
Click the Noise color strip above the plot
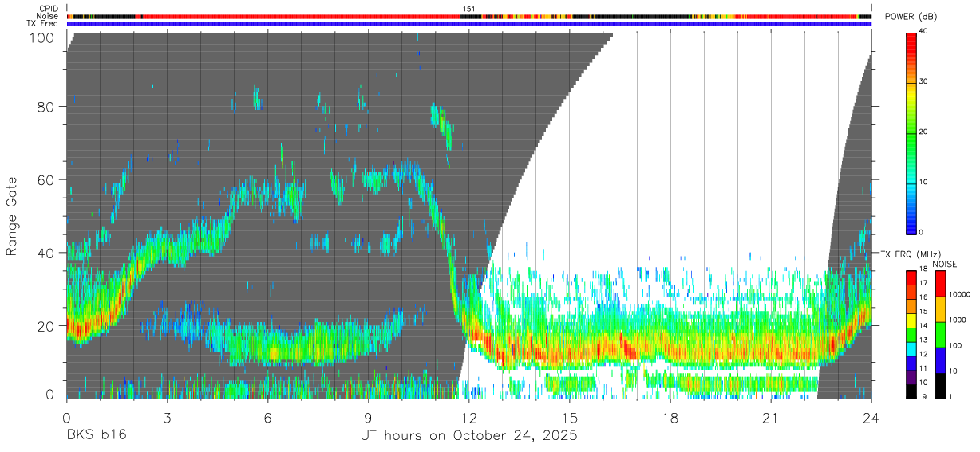pyautogui.click(x=468, y=16)
